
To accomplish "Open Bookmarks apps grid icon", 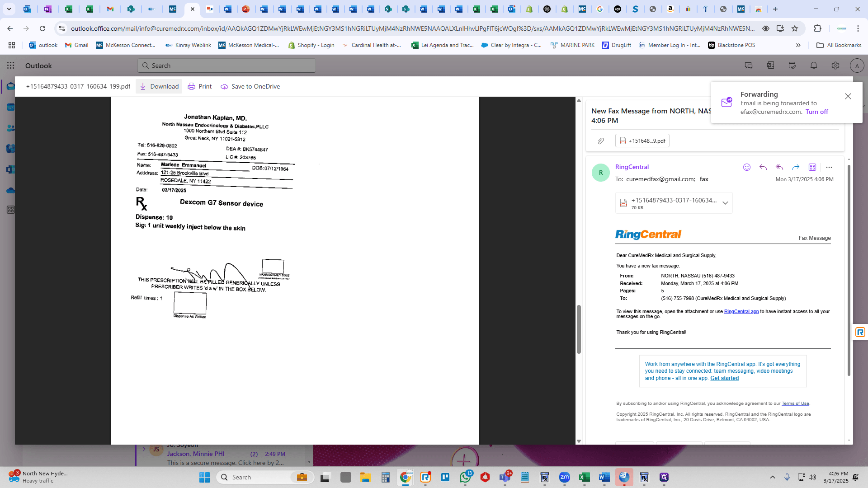I will 12,45.
